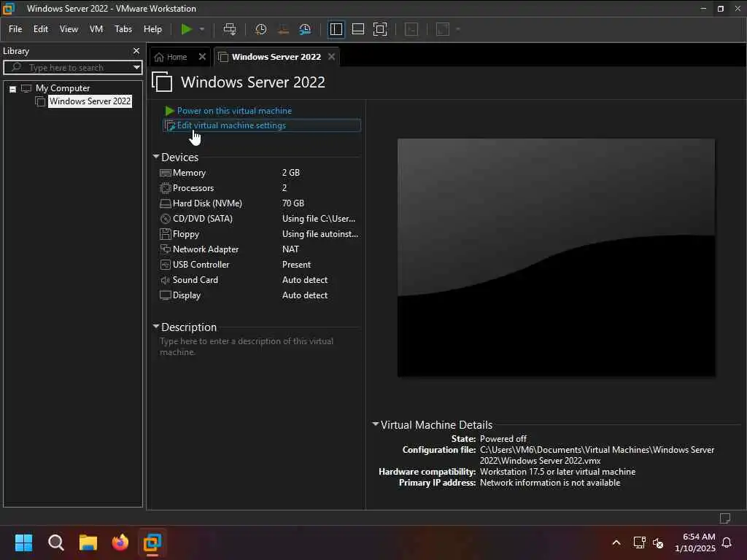Open the notifications bell icon
The height and width of the screenshot is (560, 747).
[727, 542]
